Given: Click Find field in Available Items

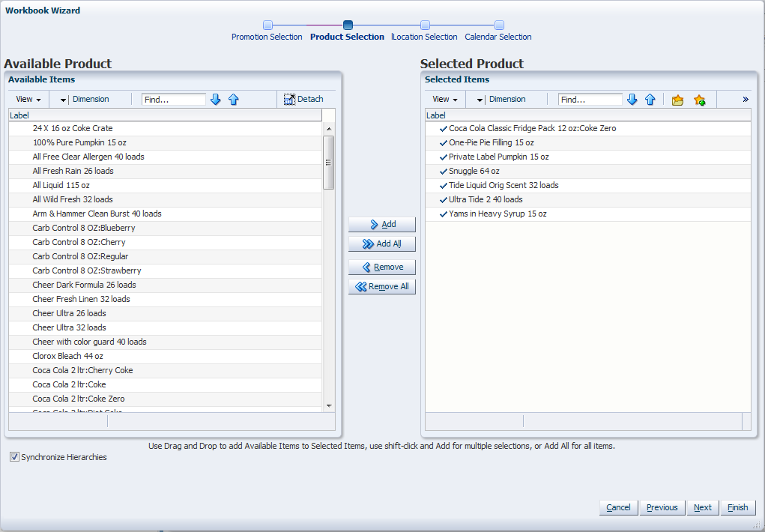Looking at the screenshot, I should 174,100.
